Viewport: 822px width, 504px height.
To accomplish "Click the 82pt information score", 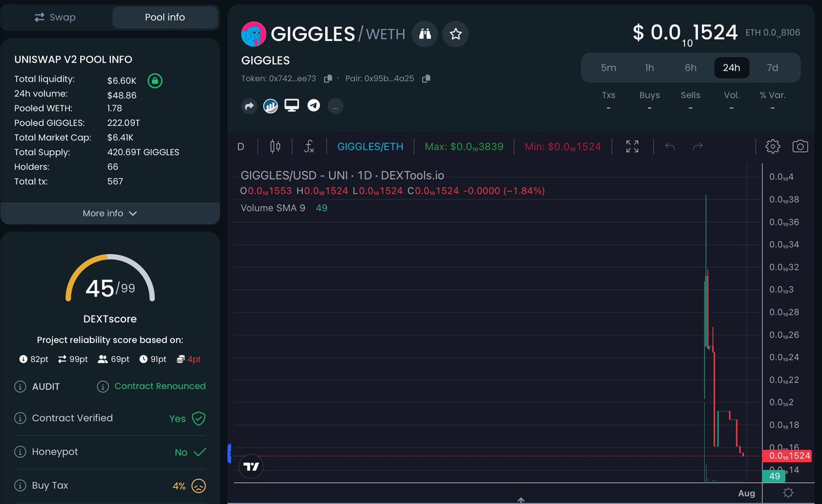I will [x=34, y=360].
